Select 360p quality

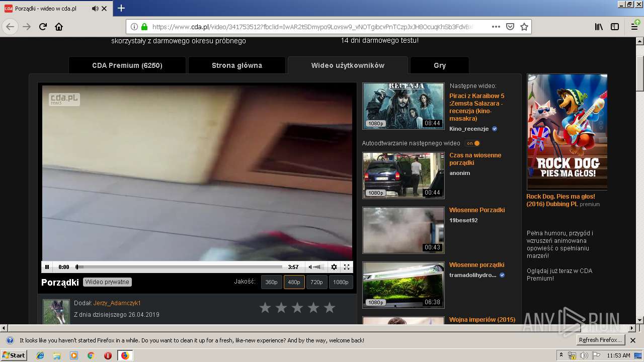(272, 282)
